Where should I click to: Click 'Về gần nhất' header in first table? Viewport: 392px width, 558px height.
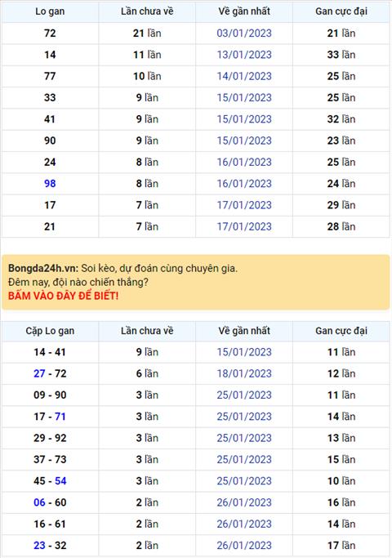(x=244, y=11)
